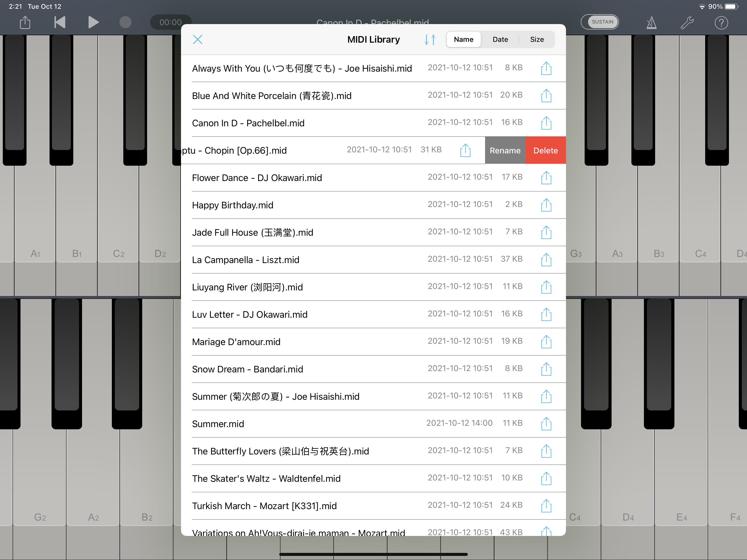This screenshot has height=560, width=747.
Task: Open Mariage D'amour.mid
Action: pos(373,342)
